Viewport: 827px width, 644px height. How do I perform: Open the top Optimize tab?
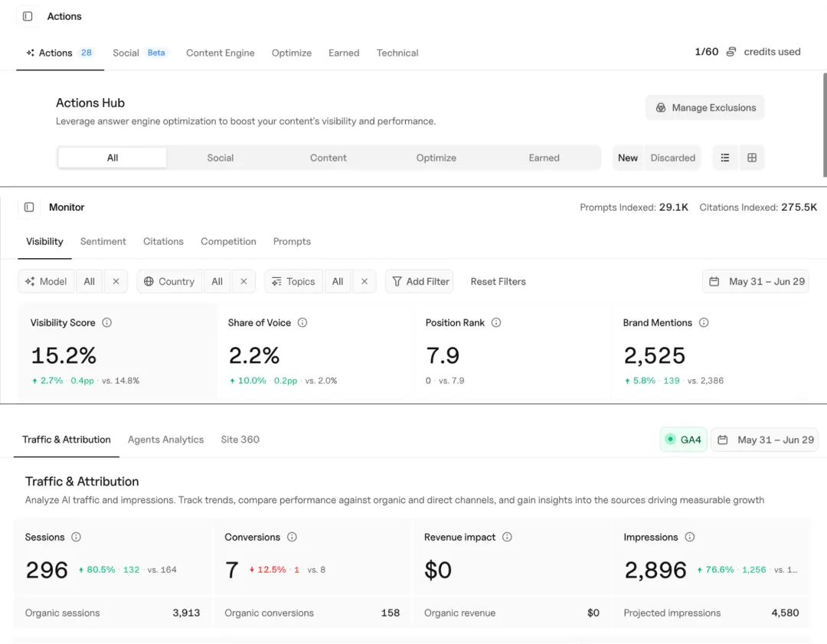pyautogui.click(x=292, y=53)
